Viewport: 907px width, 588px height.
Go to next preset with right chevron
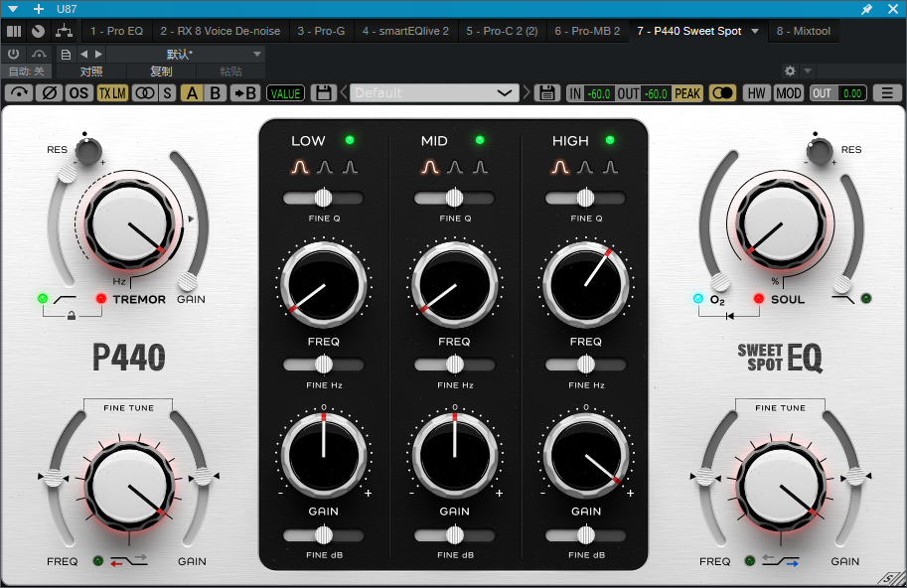(527, 92)
